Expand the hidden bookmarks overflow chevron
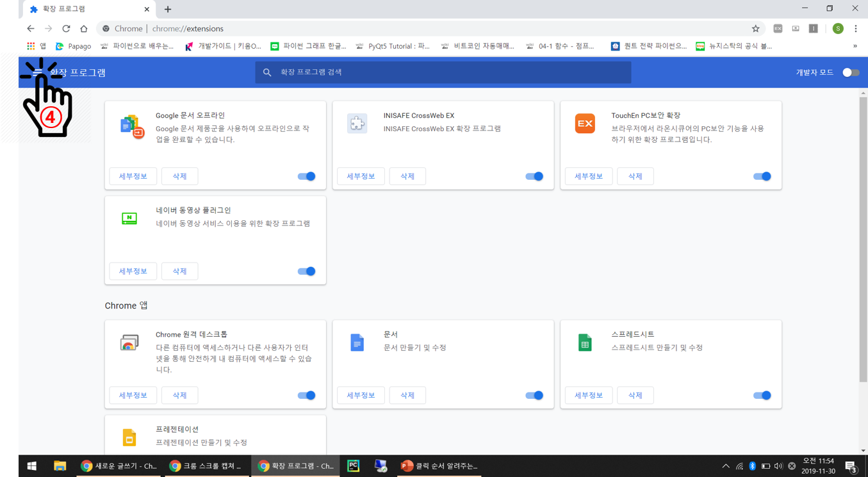The height and width of the screenshot is (477, 868). [x=855, y=46]
